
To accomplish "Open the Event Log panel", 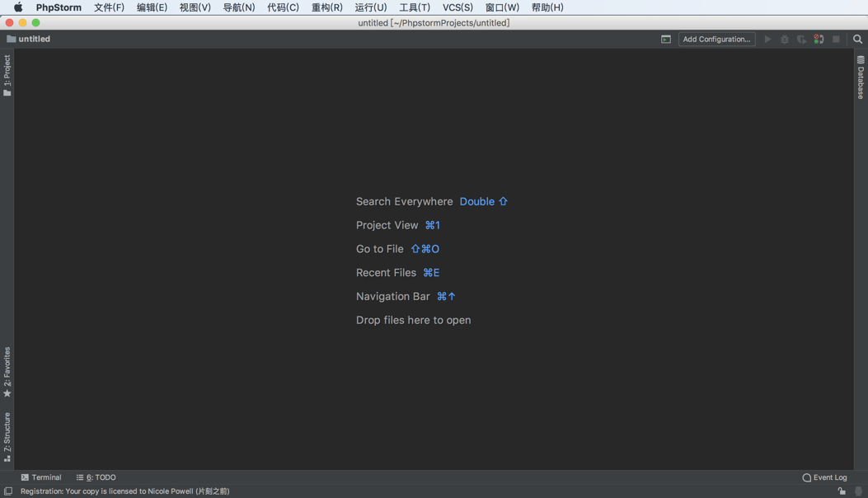I will [824, 477].
